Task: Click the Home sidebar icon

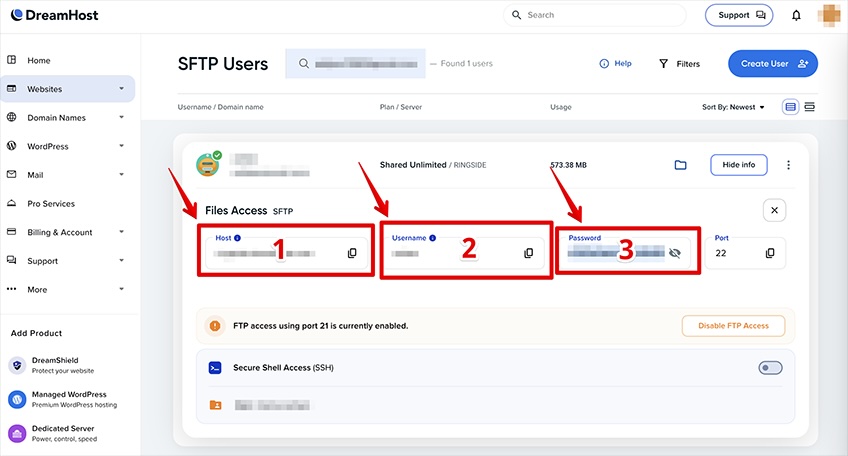Action: click(x=11, y=60)
